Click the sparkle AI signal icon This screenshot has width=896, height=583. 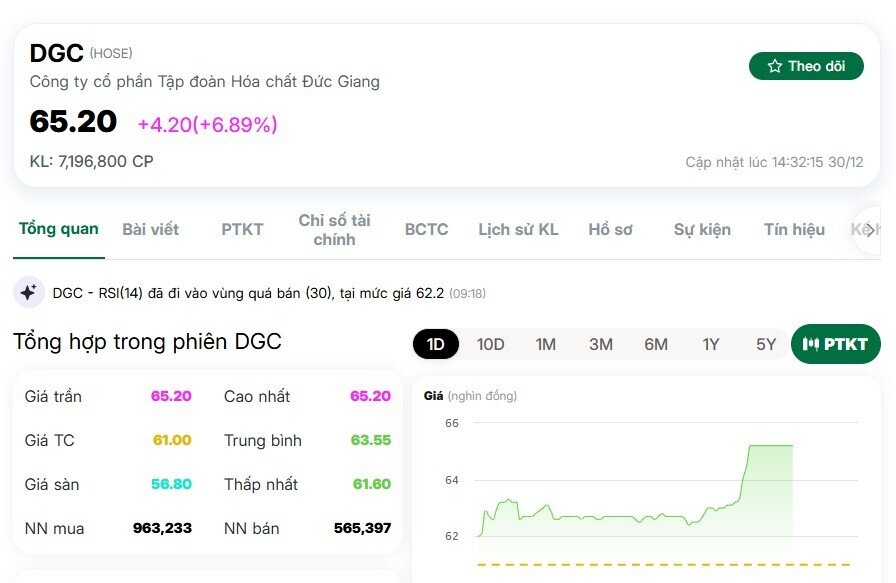[x=29, y=292]
